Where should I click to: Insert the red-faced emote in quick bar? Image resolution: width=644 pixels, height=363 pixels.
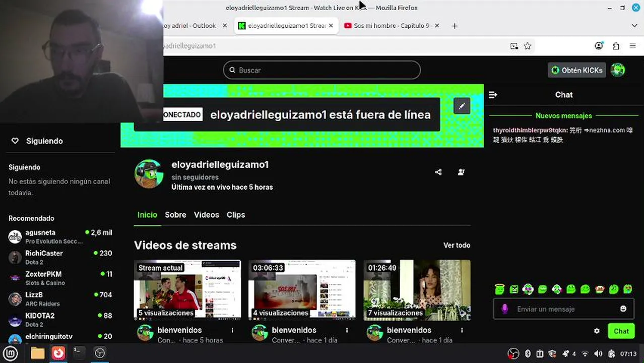coord(599,289)
